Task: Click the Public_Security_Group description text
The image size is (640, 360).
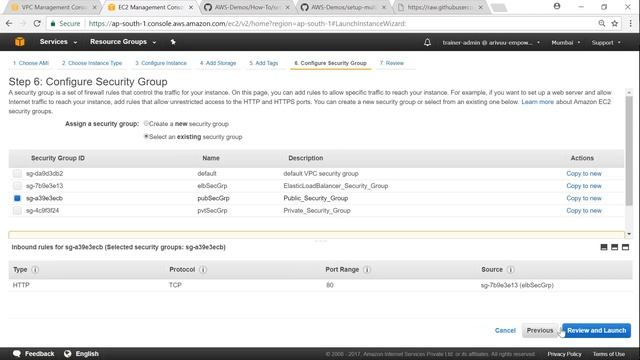Action: (316, 198)
